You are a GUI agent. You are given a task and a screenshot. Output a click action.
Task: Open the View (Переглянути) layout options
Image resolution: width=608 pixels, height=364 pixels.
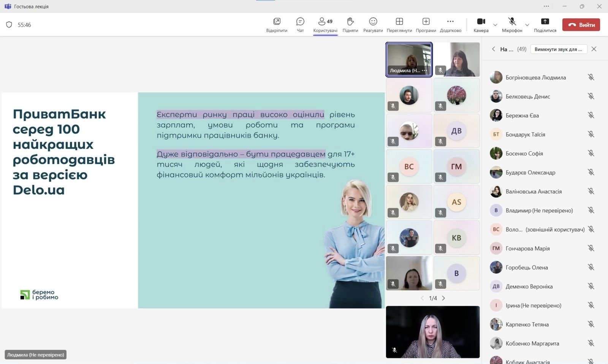coord(399,25)
